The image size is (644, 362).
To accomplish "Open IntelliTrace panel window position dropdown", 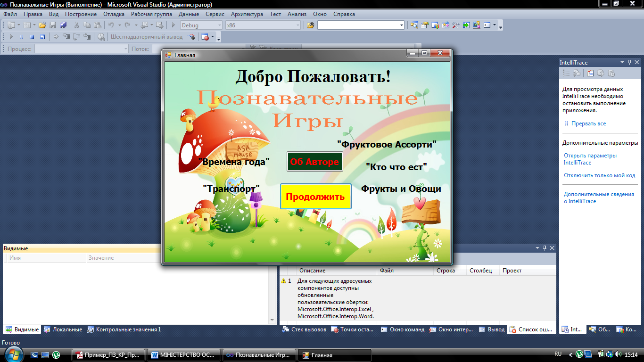I will pos(622,62).
